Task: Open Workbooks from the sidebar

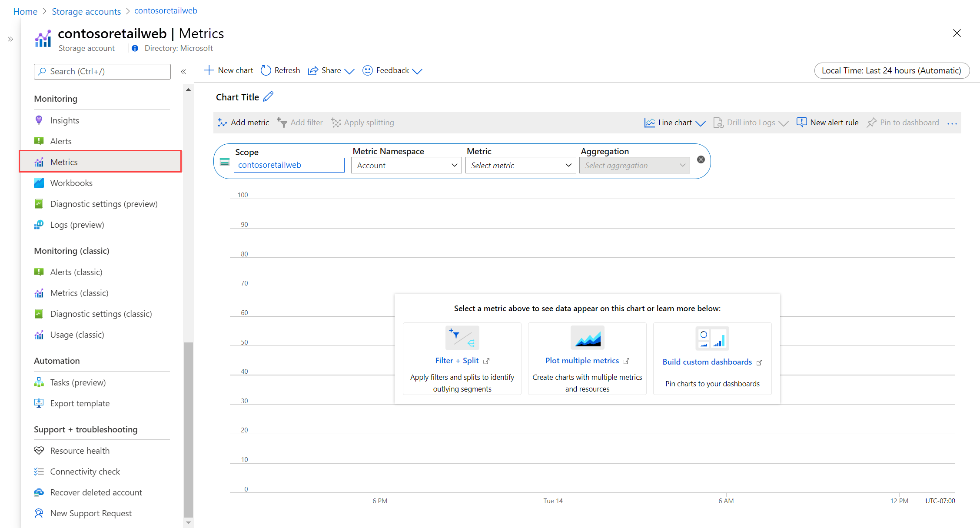Action: tap(71, 183)
